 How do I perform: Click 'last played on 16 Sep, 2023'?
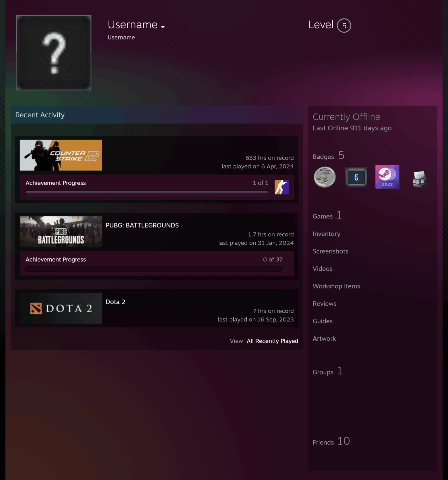coord(256,319)
